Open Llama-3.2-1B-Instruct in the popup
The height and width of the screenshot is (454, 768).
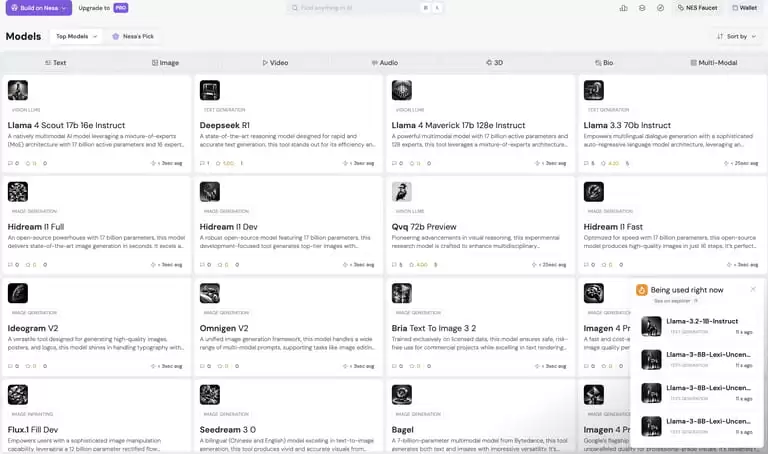(x=702, y=321)
